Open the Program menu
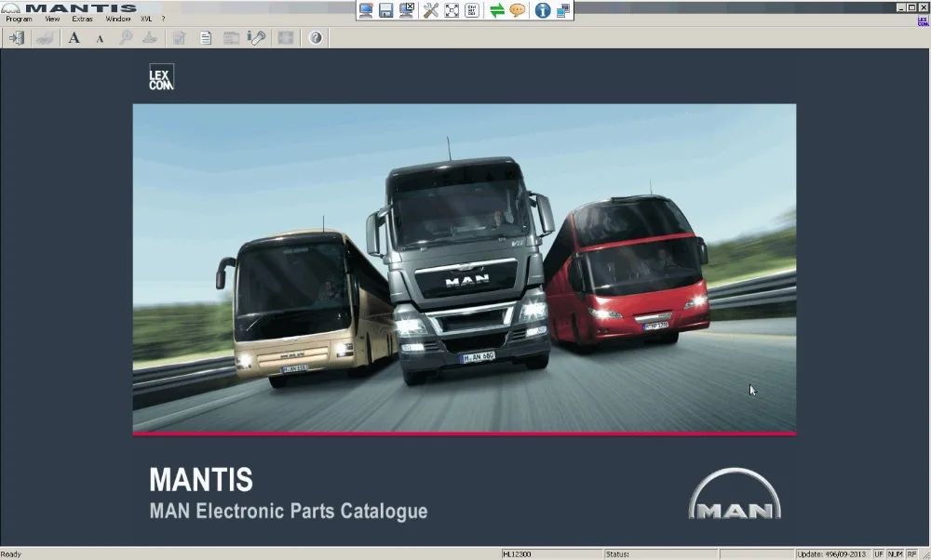Viewport: 931px width, 560px height. (x=19, y=19)
